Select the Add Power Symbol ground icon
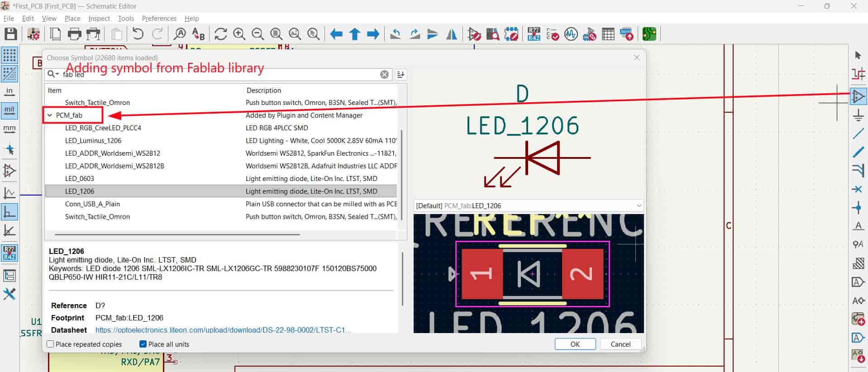 pos(858,115)
